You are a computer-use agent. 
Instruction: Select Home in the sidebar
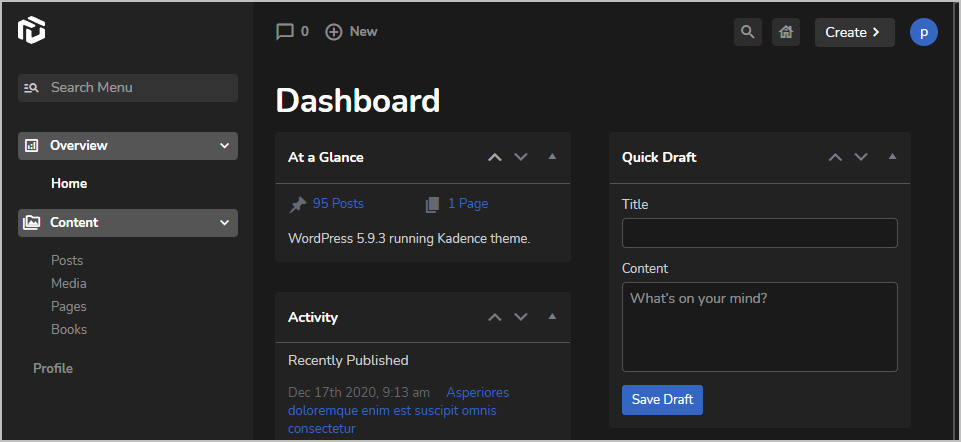[69, 184]
